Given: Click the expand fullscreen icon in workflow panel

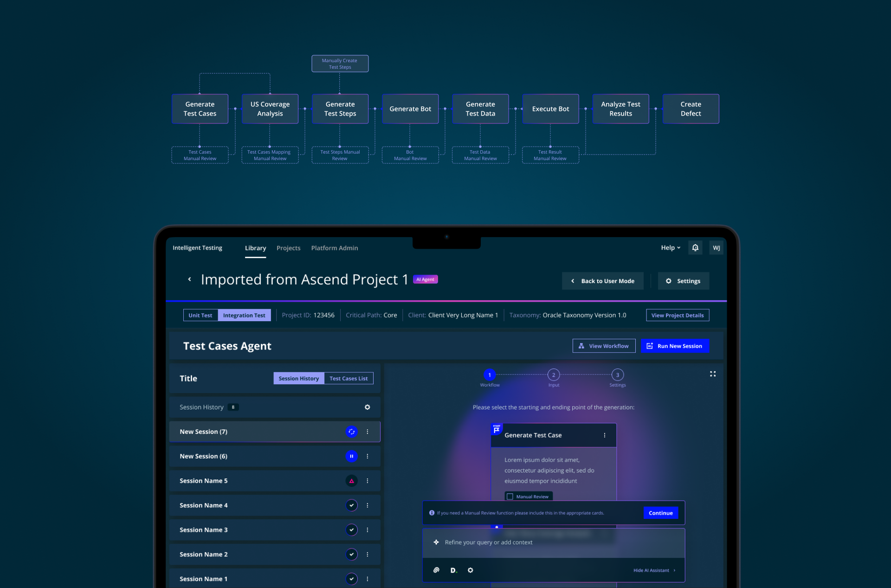Looking at the screenshot, I should coord(712,374).
